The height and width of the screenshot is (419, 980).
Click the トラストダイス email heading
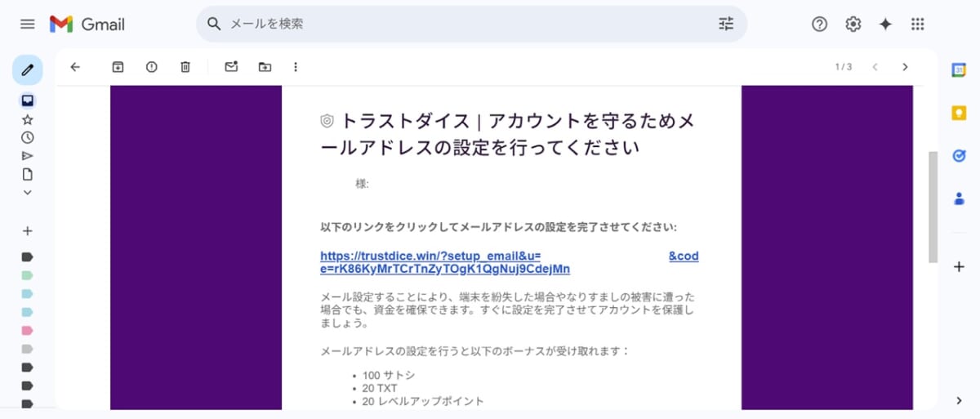coord(508,134)
